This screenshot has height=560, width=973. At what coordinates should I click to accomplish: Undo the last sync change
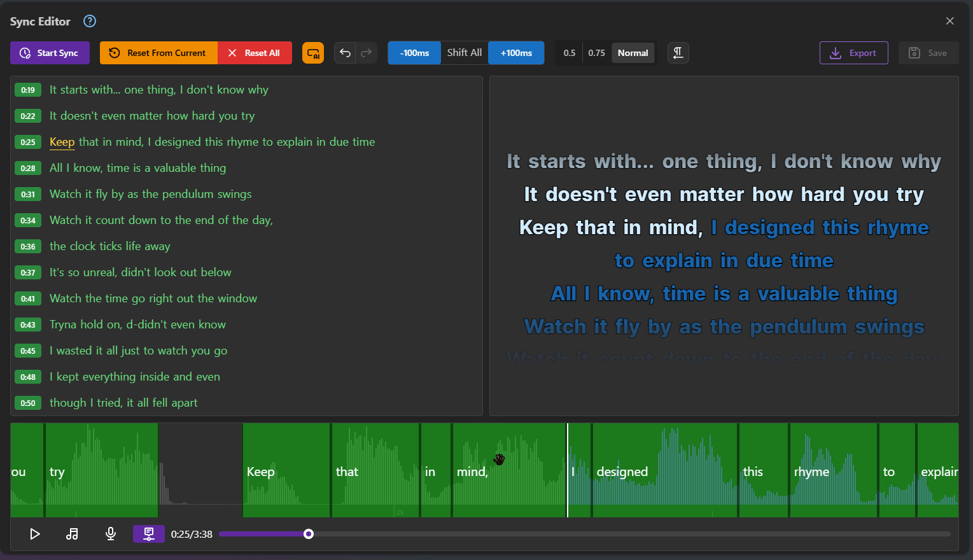[345, 53]
